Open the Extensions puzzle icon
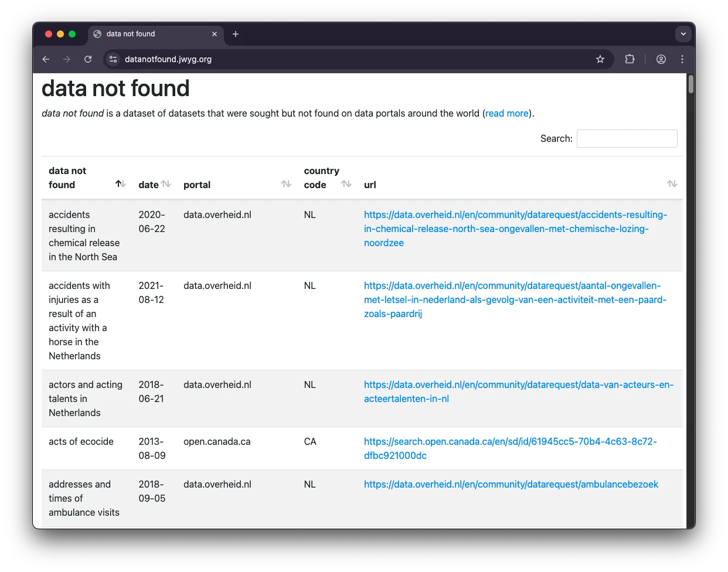Viewport: 728px width, 572px height. coord(630,59)
